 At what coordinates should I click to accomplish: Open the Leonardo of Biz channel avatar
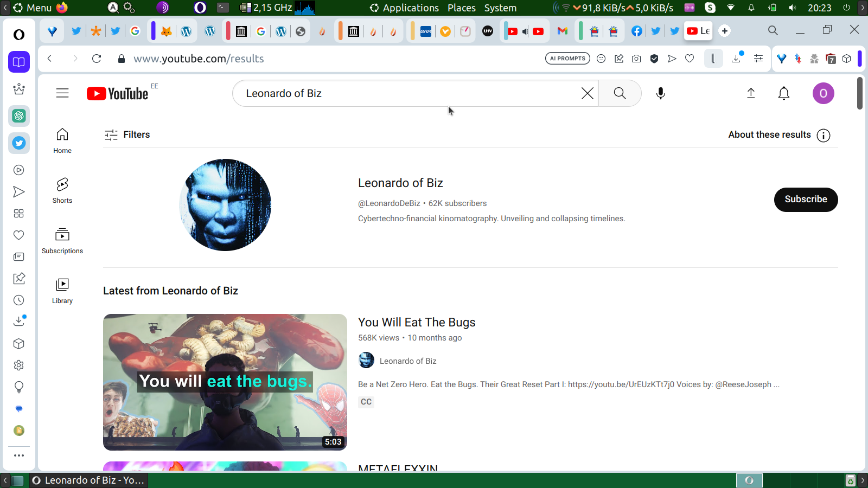225,205
